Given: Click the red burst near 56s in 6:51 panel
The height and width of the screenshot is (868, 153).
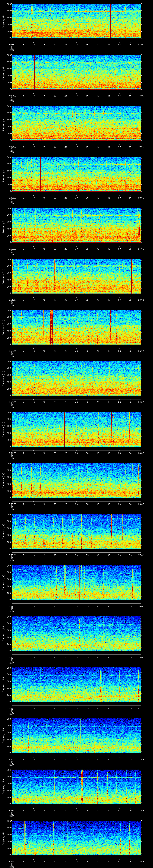Looking at the screenshot, I should [x=132, y=276].
